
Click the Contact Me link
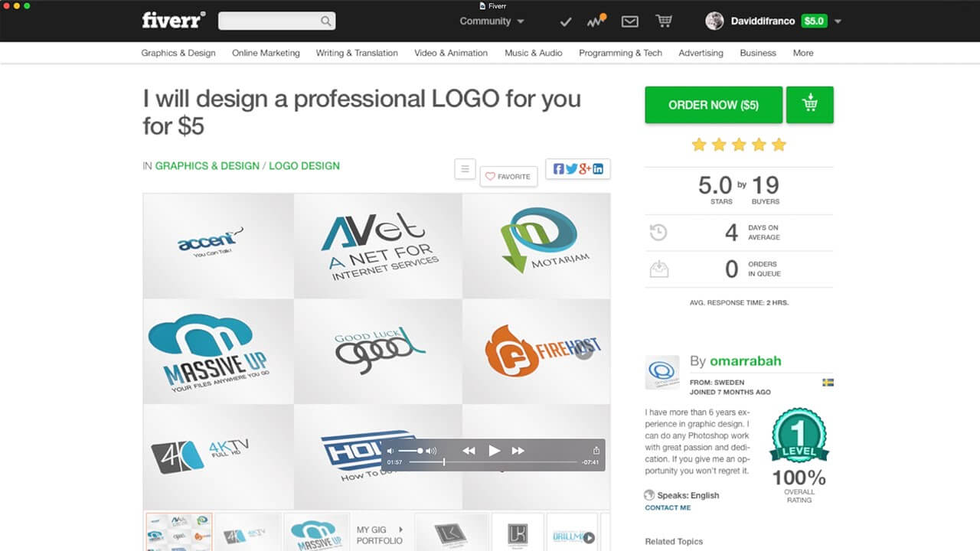click(668, 507)
